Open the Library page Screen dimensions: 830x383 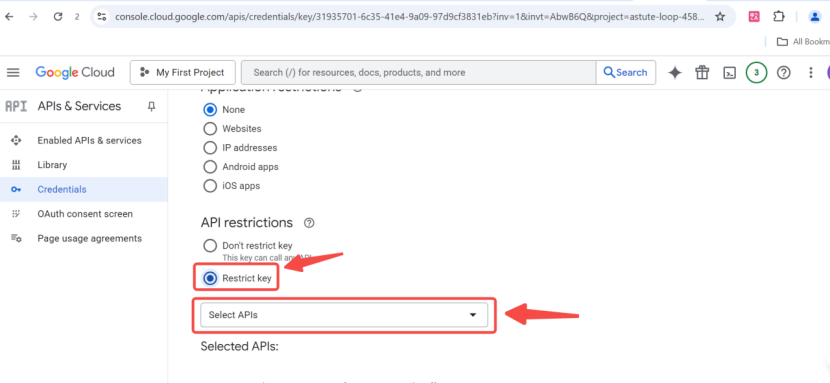tap(52, 165)
